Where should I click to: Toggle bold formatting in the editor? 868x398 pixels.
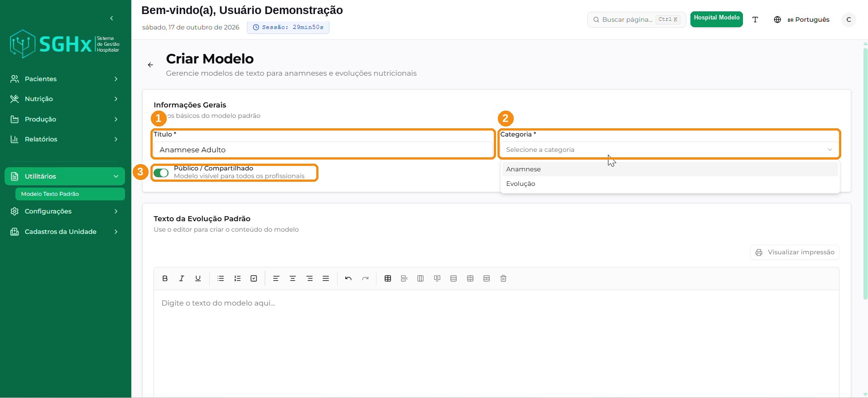165,278
